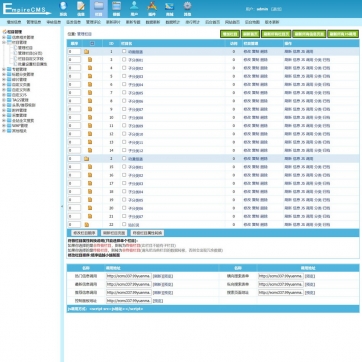The image size is (362, 362).
Task: Open the 版本更新 menu item
Action: pyautogui.click(x=272, y=22)
